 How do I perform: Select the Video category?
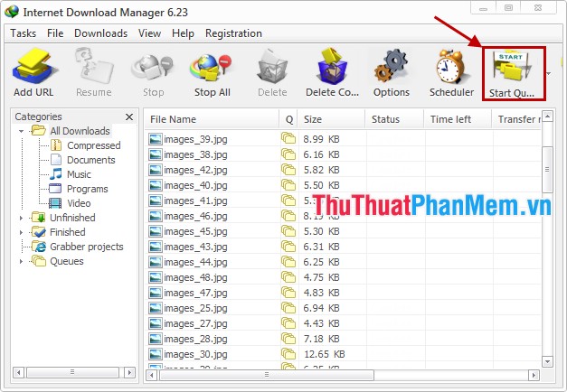[79, 203]
